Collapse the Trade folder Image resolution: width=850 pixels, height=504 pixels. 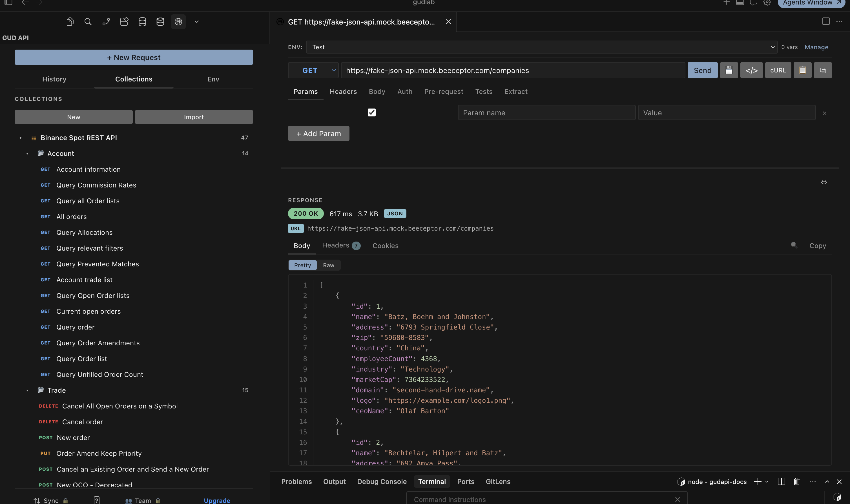[27, 390]
